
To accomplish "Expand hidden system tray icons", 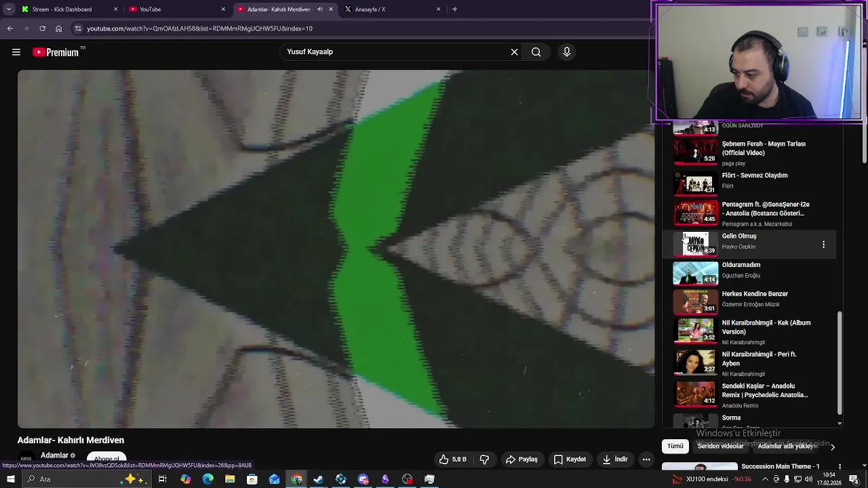I will tap(765, 479).
